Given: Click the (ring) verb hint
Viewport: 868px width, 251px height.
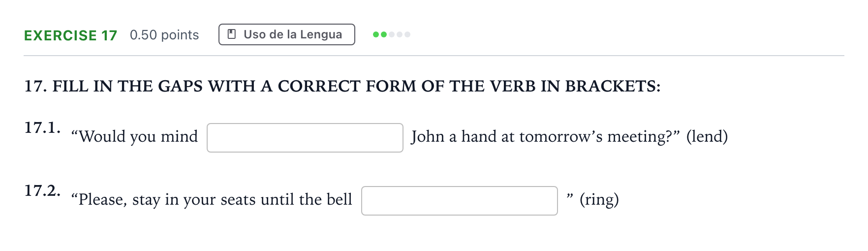Looking at the screenshot, I should click(x=599, y=199).
